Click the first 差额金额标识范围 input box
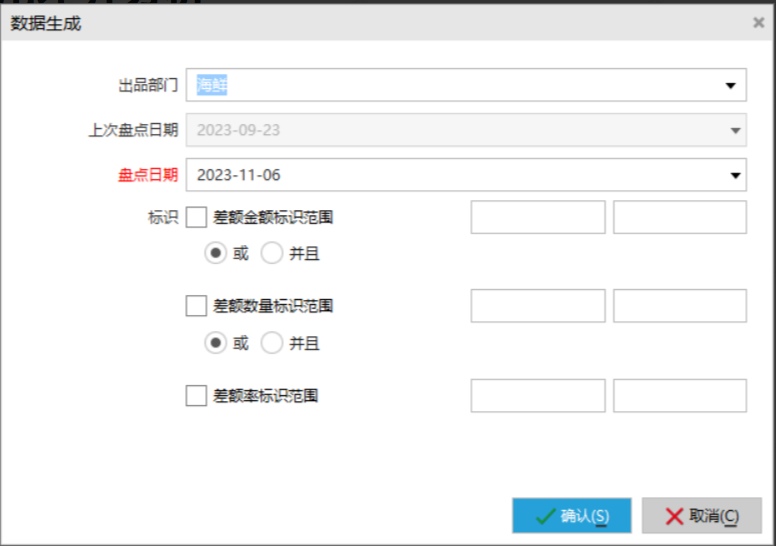Screen dimensions: 776x546 pos(538,217)
